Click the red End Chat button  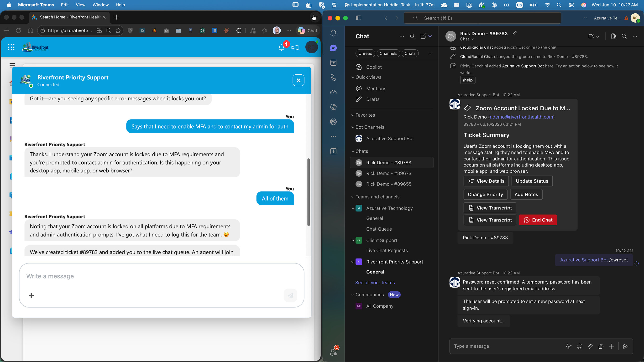point(538,220)
